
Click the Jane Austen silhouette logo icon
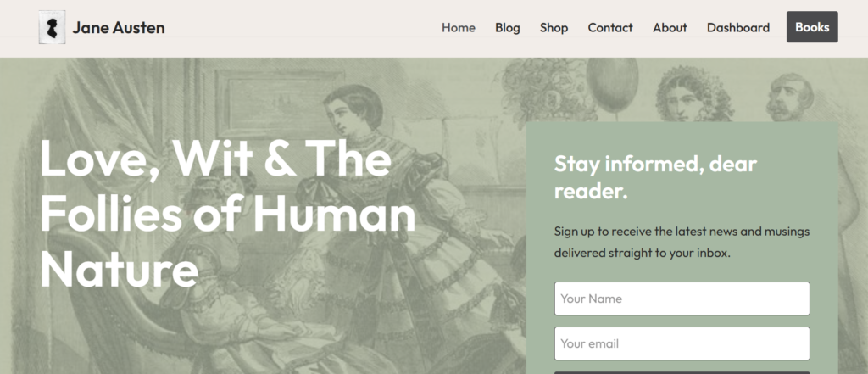52,27
